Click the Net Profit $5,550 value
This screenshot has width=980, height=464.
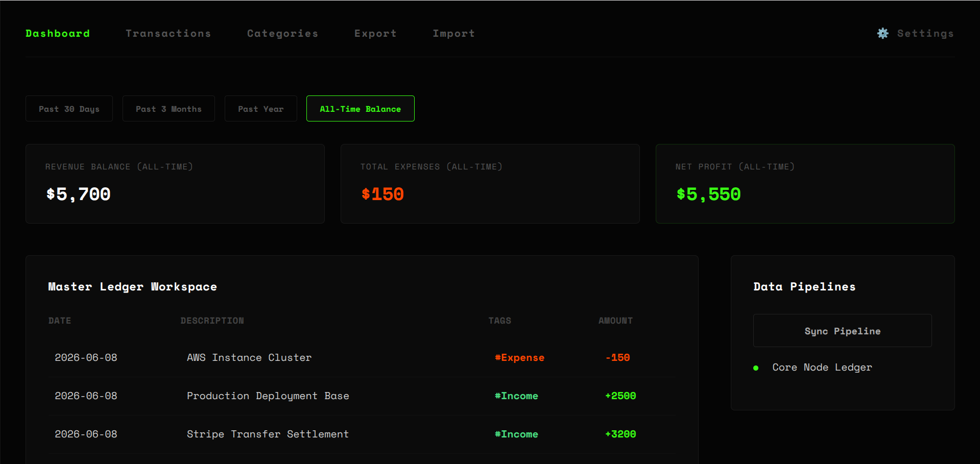click(x=708, y=194)
